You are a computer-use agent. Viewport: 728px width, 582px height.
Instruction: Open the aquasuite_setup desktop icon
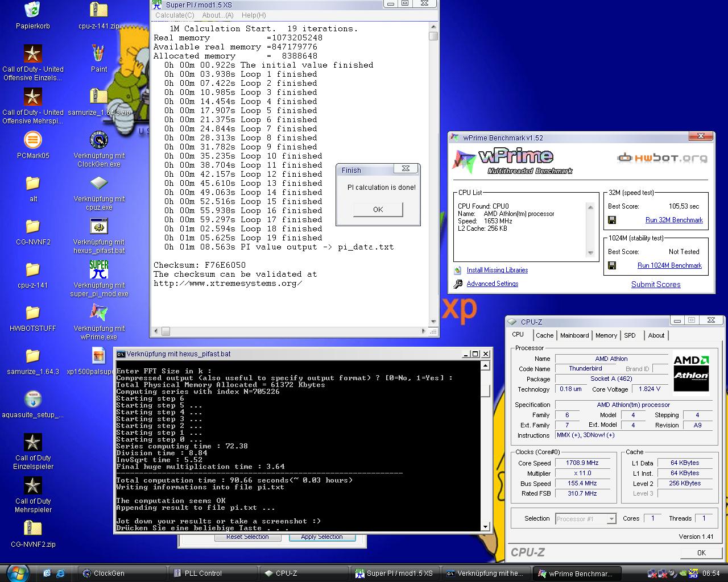tap(33, 399)
